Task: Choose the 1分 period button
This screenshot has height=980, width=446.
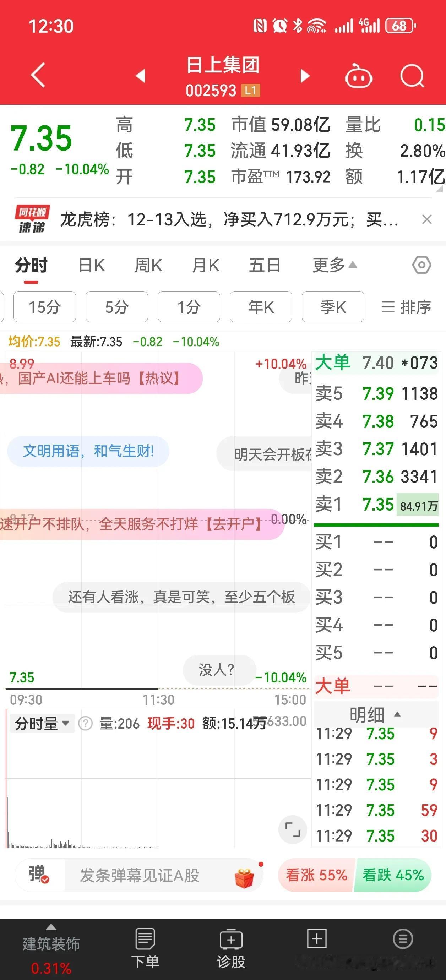Action: tap(189, 307)
